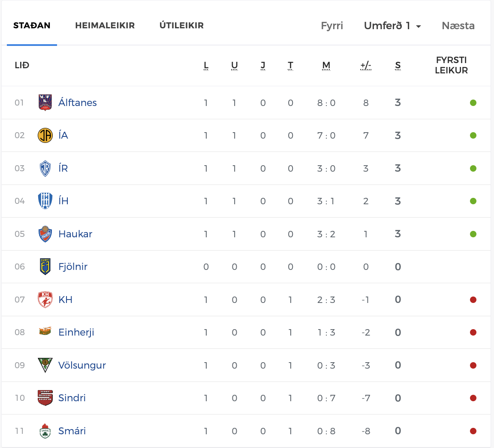The height and width of the screenshot is (448, 494).
Task: Click the ÍR shield crest
Action: (45, 168)
